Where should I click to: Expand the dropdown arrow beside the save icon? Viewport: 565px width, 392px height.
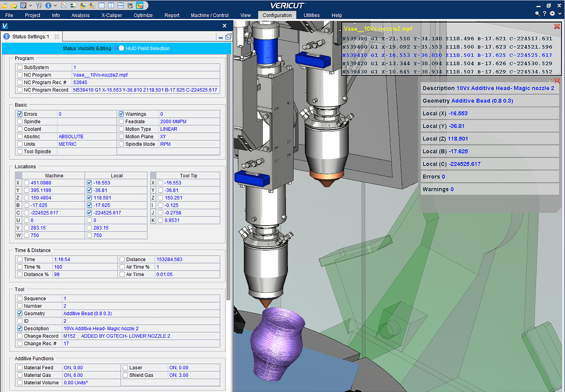[x=30, y=5]
